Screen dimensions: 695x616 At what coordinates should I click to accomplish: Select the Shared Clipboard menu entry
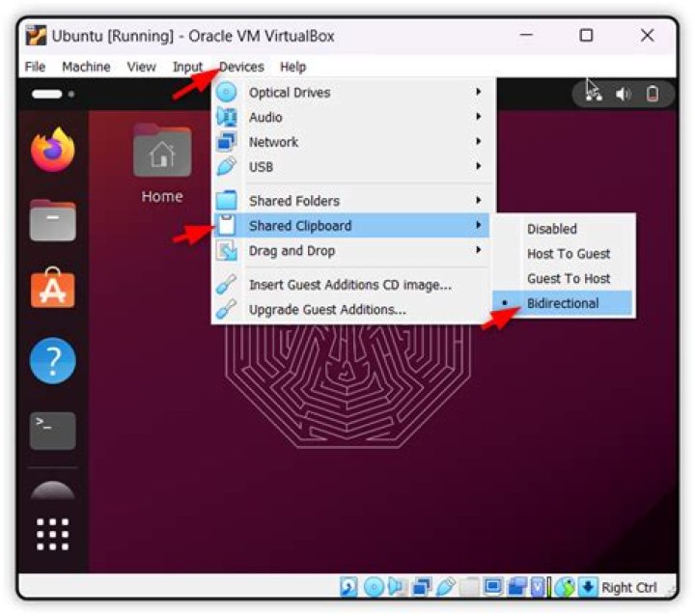(351, 225)
